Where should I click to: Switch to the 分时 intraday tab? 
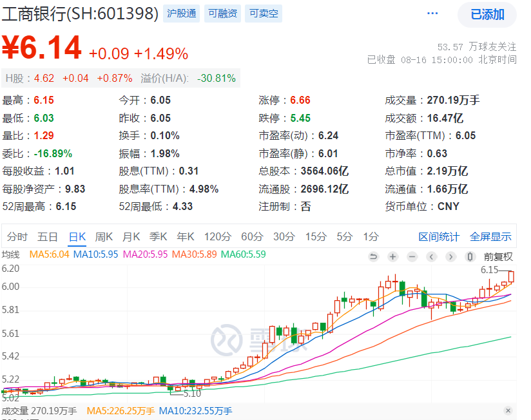[x=17, y=236]
